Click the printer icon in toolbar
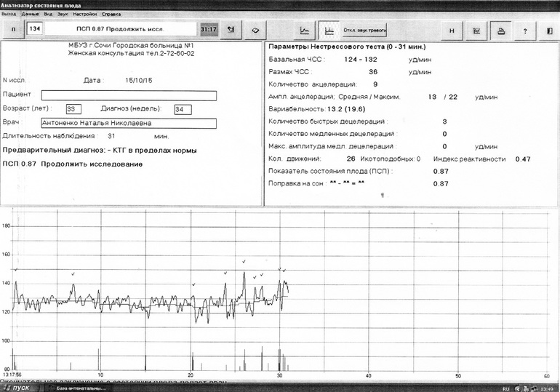The height and width of the screenshot is (392, 560). (501, 30)
